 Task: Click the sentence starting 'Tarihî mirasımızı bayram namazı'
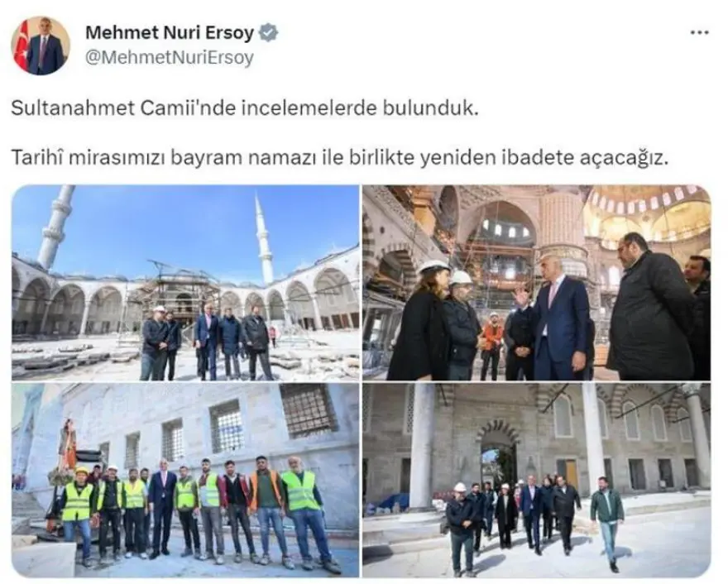click(x=339, y=158)
